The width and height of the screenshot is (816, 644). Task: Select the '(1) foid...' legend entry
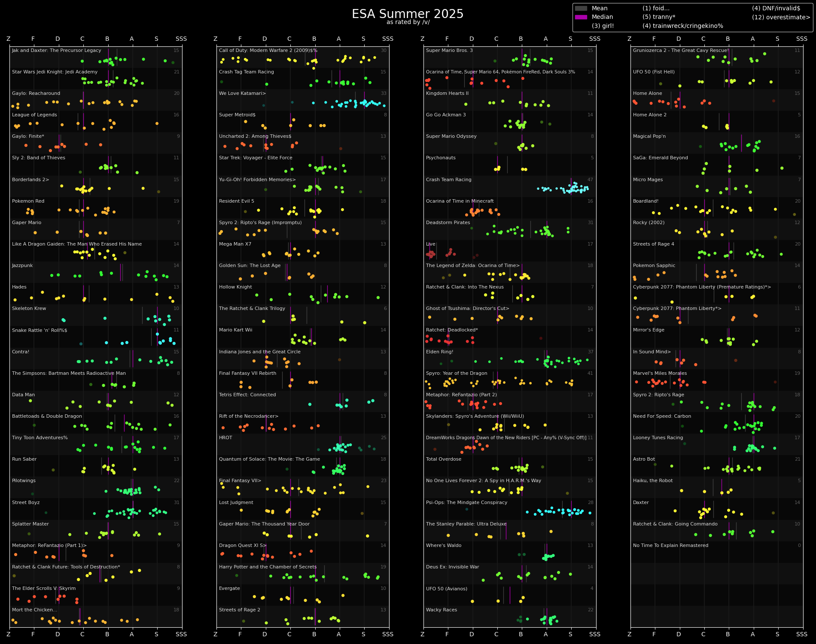tap(656, 9)
